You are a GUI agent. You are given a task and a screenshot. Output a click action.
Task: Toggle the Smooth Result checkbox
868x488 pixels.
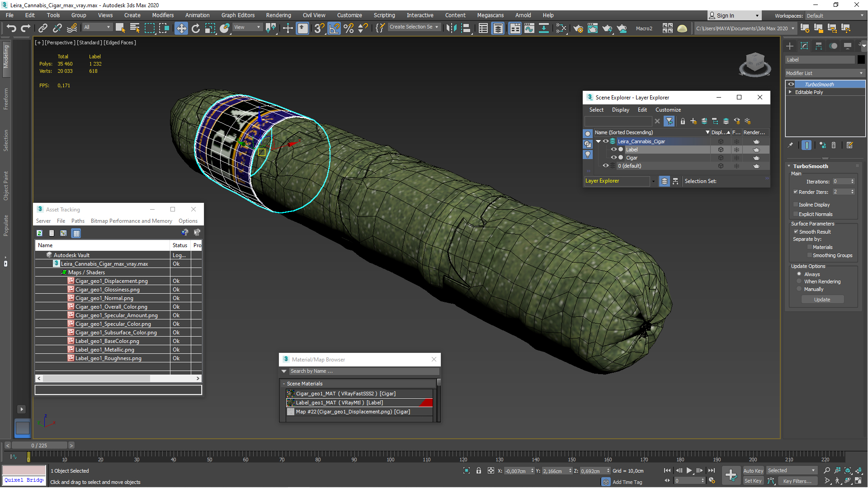click(x=796, y=231)
